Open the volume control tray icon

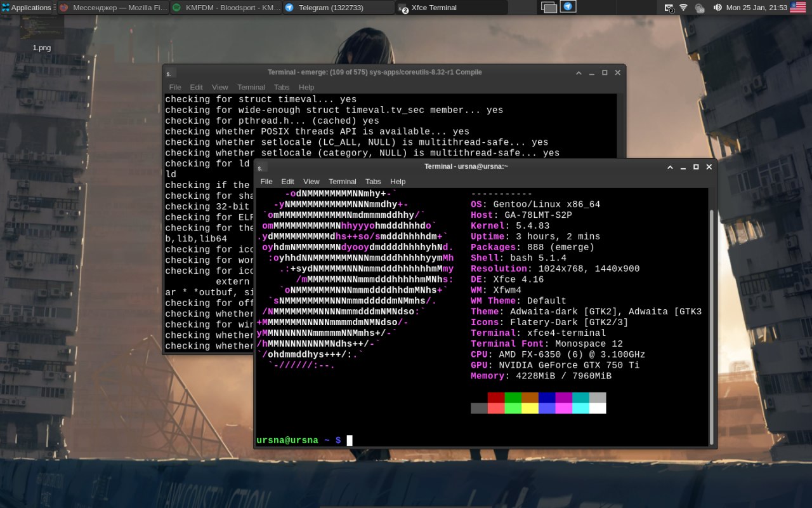(x=717, y=8)
